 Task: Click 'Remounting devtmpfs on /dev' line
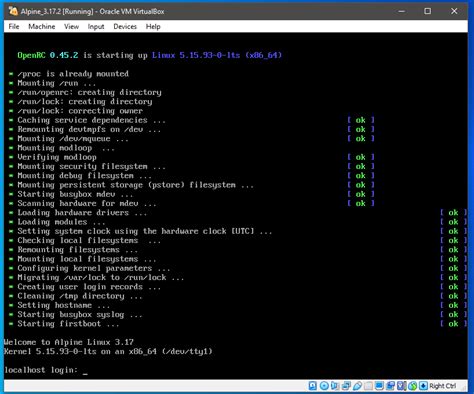[89, 129]
